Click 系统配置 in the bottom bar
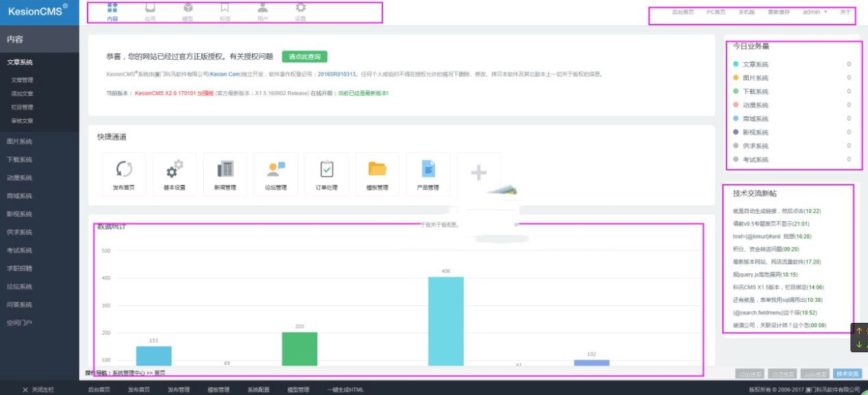This screenshot has height=395, width=868. (x=259, y=389)
